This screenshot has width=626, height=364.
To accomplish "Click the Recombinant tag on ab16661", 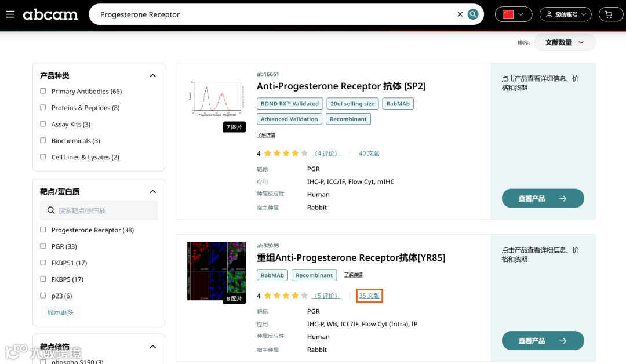I will [348, 119].
